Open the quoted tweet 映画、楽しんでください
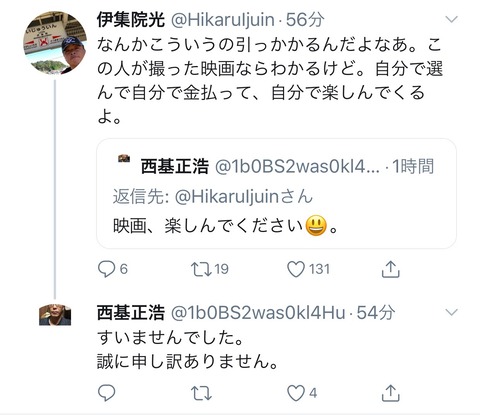Viewport: 480px width, 415px height. click(276, 194)
